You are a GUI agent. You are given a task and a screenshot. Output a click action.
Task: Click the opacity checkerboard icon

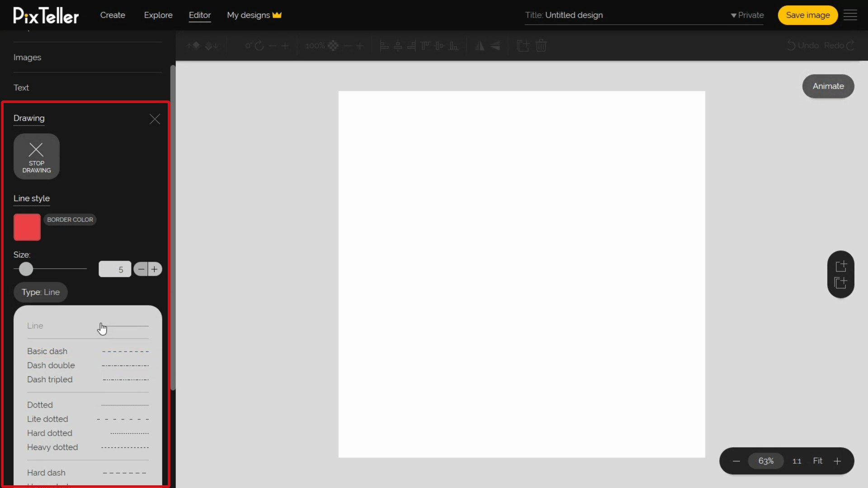pos(333,46)
